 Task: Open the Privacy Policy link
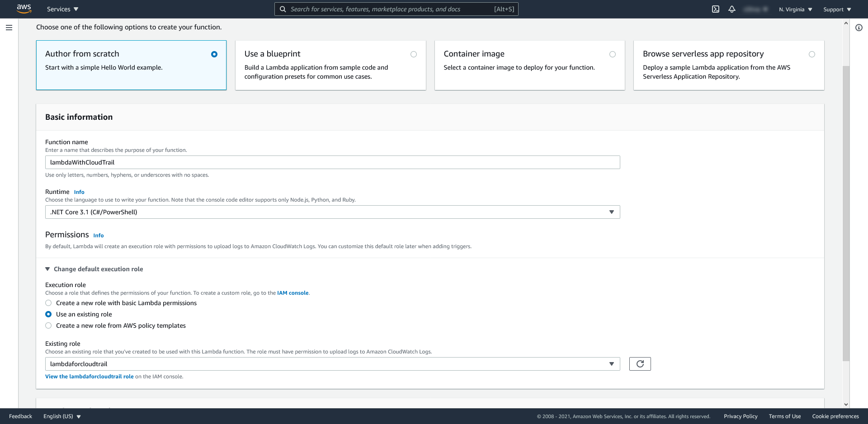[741, 416]
